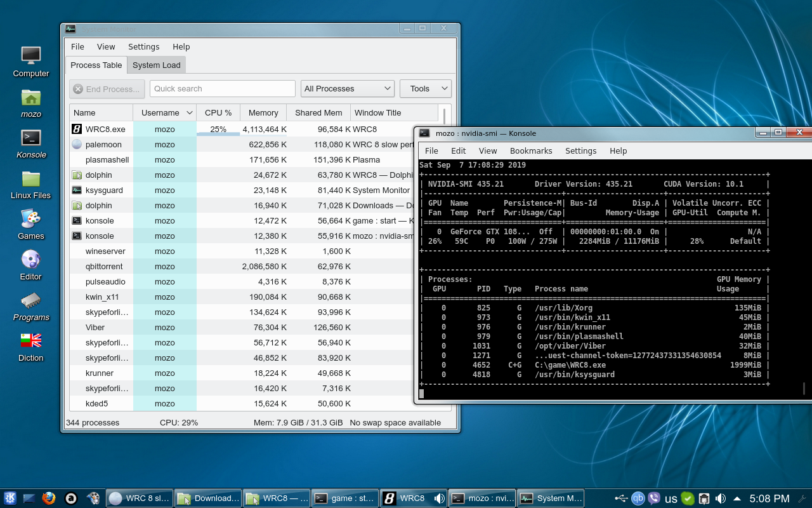Click the audio indicator on WRC8 task
The width and height of the screenshot is (812, 508).
tap(438, 498)
